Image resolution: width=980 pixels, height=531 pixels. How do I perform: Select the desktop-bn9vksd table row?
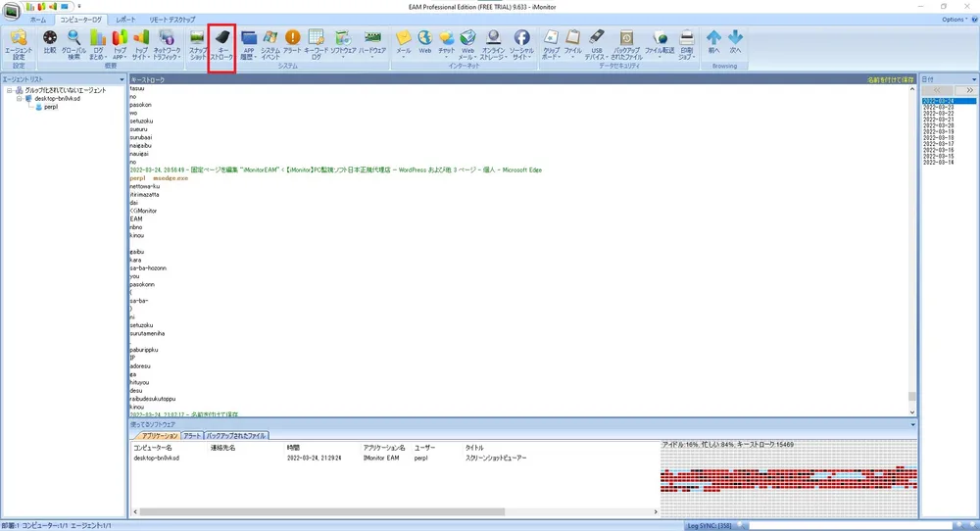pos(395,458)
